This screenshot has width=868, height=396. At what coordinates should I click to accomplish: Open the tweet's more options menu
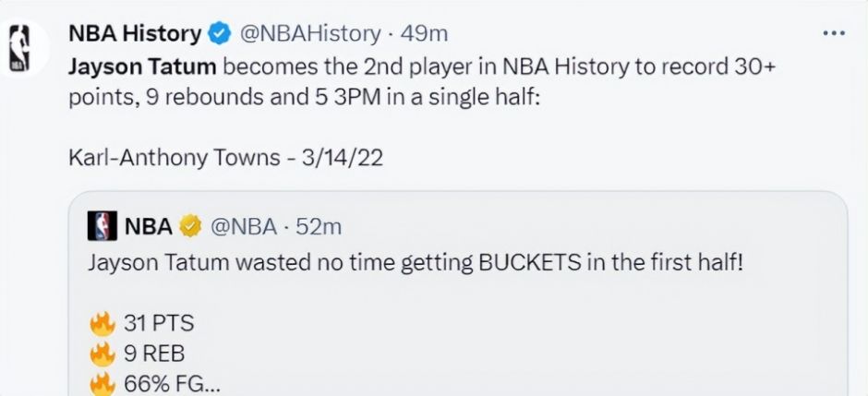(x=834, y=34)
